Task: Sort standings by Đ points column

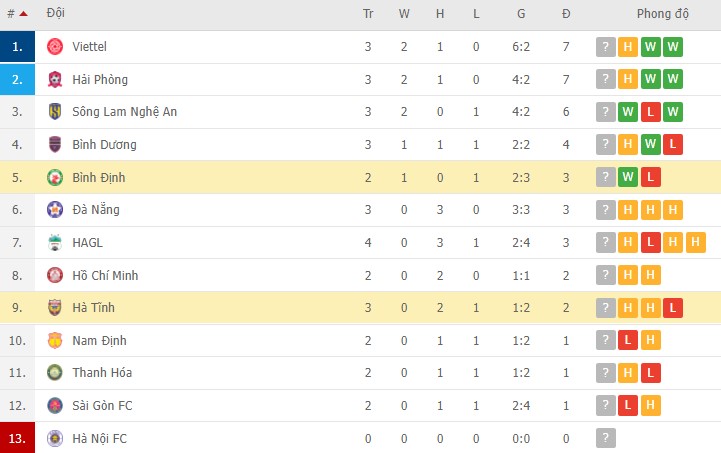Action: [566, 14]
